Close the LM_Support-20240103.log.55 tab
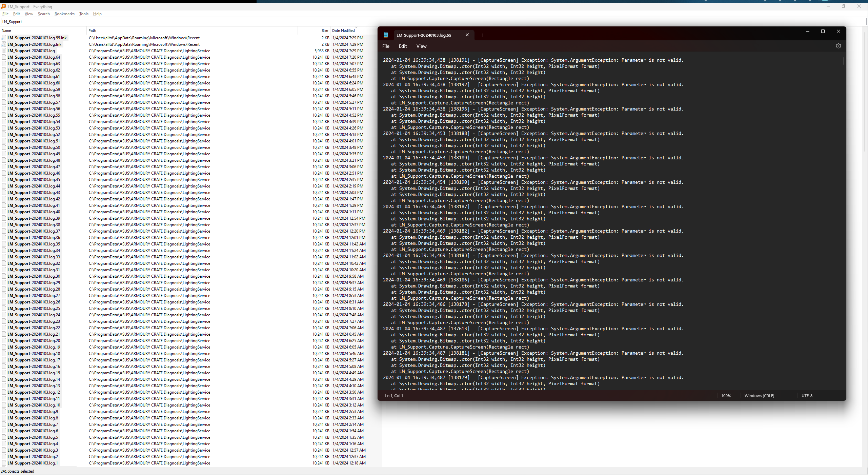This screenshot has width=868, height=475. (x=467, y=35)
